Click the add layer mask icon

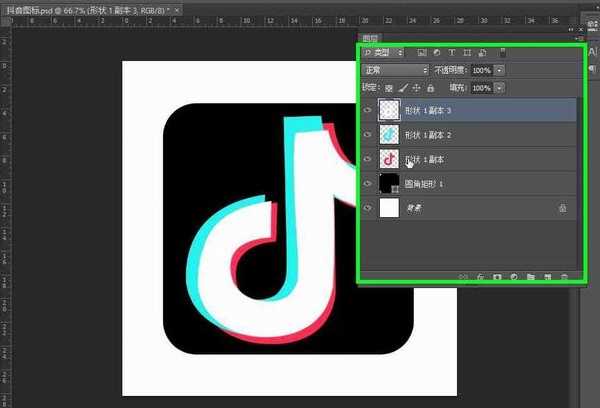click(x=496, y=276)
